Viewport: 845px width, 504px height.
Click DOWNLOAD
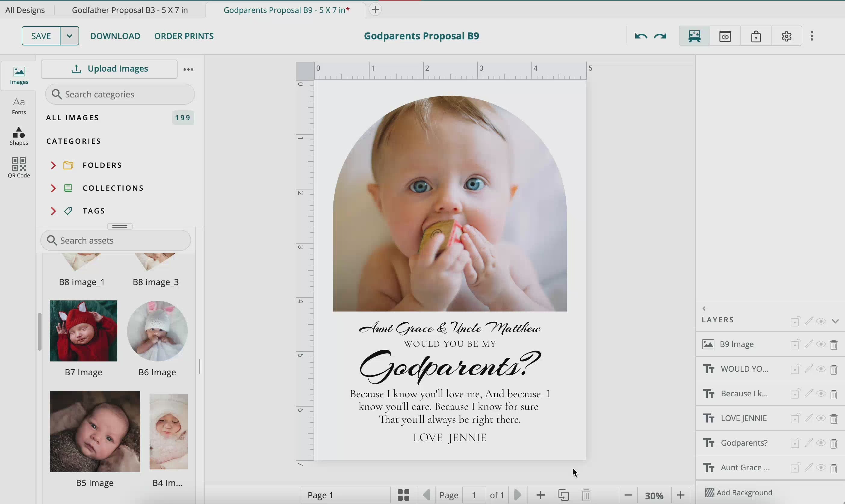115,36
